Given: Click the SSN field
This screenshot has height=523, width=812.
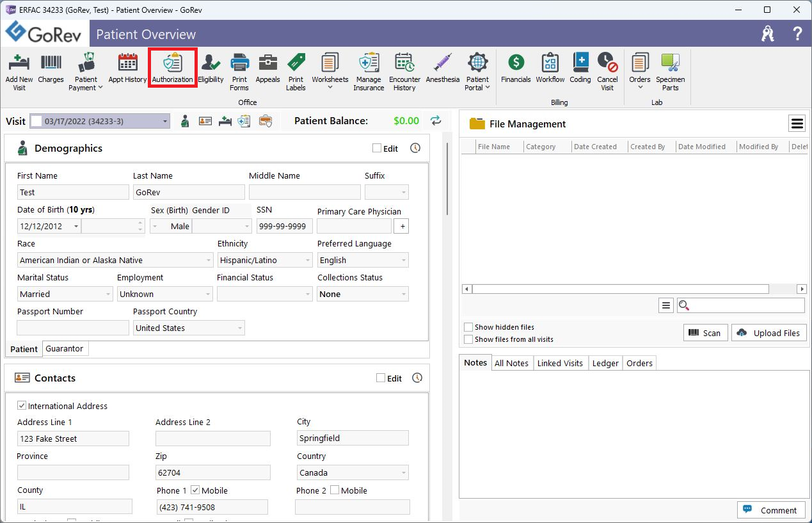Looking at the screenshot, I should [285, 226].
